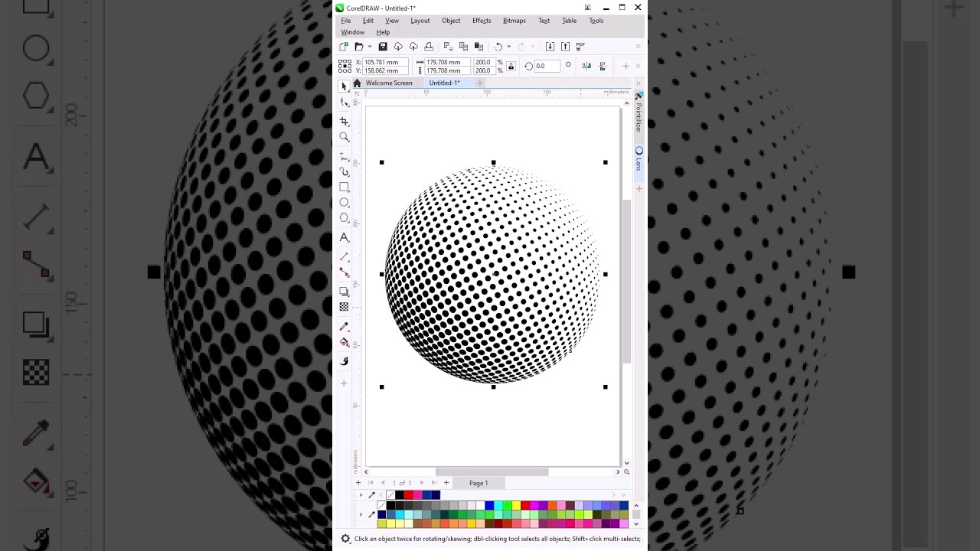
Task: Click the Paste icon in toolbar
Action: 479,47
